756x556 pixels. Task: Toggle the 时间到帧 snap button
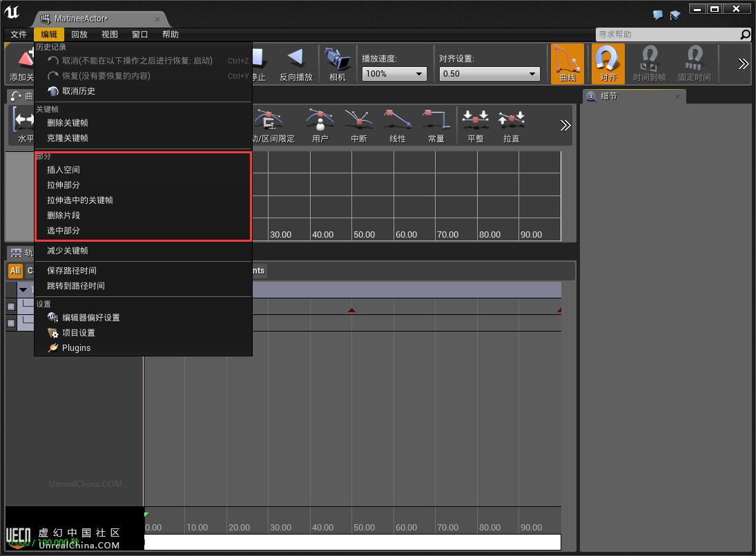[649, 64]
